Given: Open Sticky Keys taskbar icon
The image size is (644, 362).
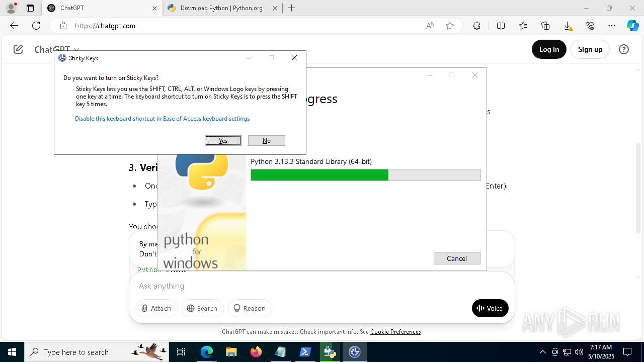Looking at the screenshot, I should point(355,352).
